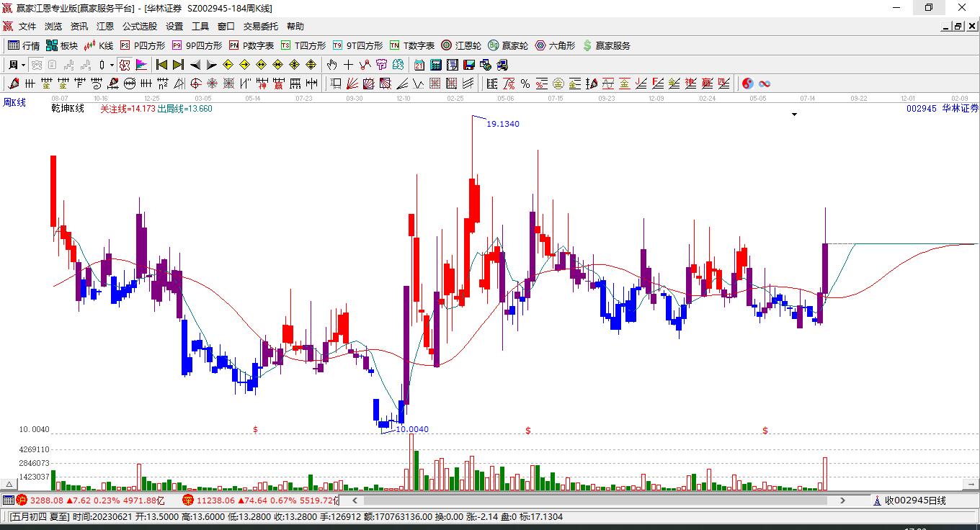The width and height of the screenshot is (980, 530).
Task: Open 赢家服务 with the dollar icon
Action: click(x=606, y=45)
